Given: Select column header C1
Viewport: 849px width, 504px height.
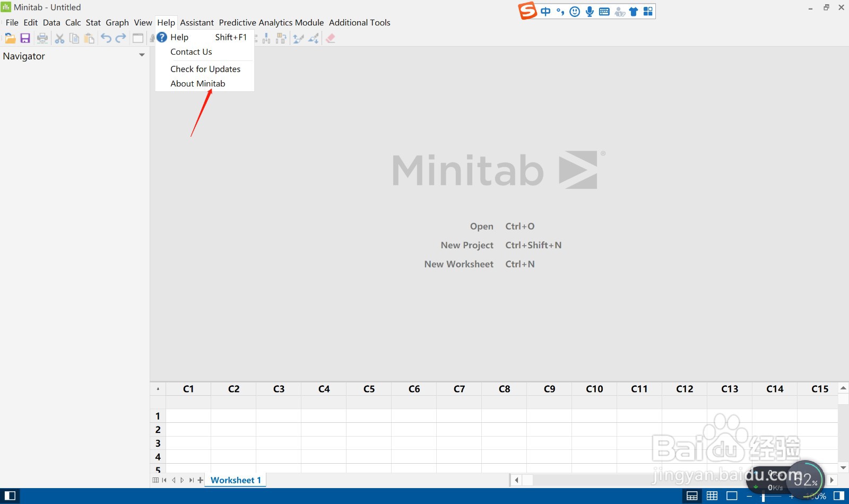Looking at the screenshot, I should pyautogui.click(x=188, y=389).
